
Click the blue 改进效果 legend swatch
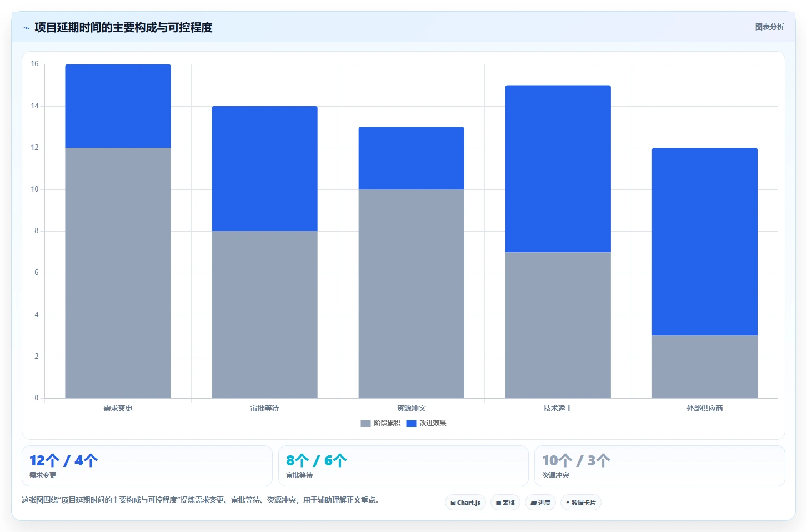(411, 424)
